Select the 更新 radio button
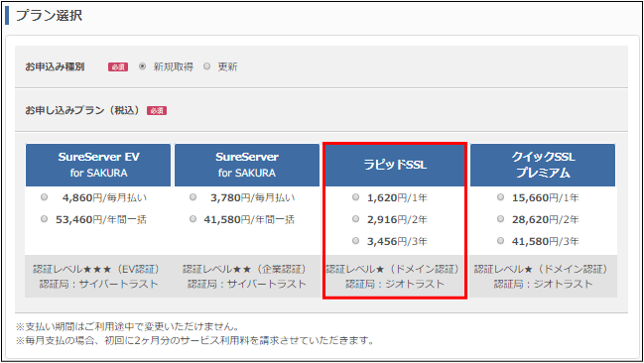Image resolution: width=644 pixels, height=363 pixels. (207, 66)
